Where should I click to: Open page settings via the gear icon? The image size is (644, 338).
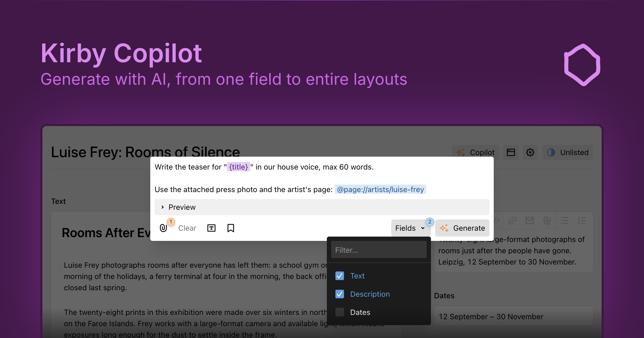tap(530, 152)
